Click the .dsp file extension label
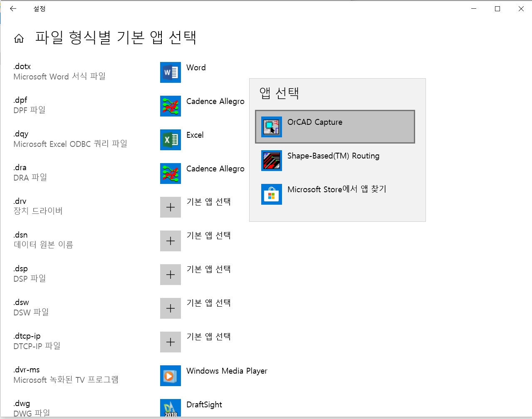Screen dimensions: 532x419 (21, 269)
